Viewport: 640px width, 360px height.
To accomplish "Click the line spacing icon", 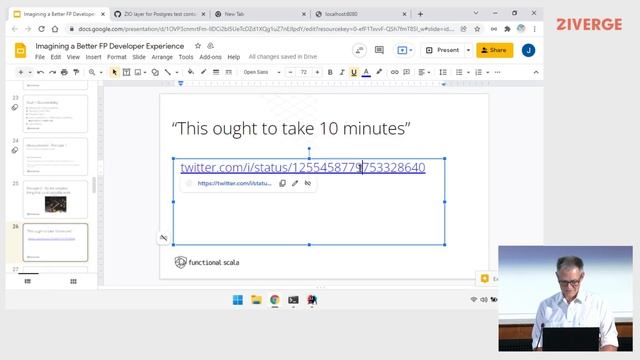I will 443,72.
